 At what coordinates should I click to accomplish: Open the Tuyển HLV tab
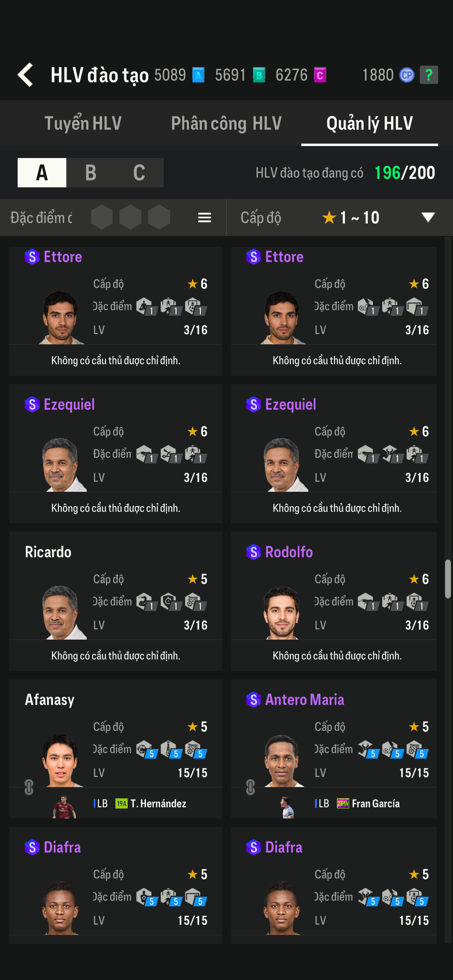click(x=83, y=123)
